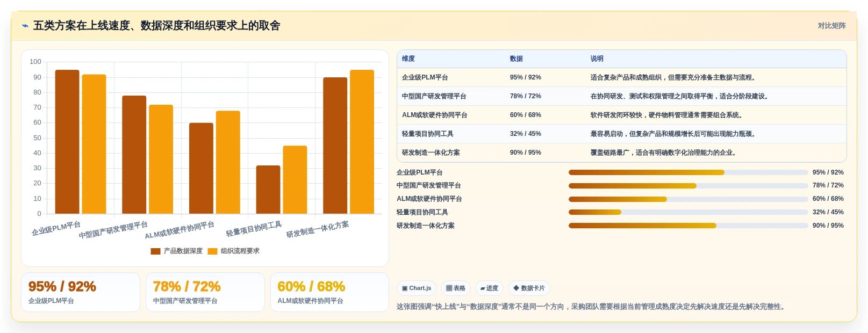Click the 轻量项目协同工具 table row name
868x333 pixels.
click(428, 134)
